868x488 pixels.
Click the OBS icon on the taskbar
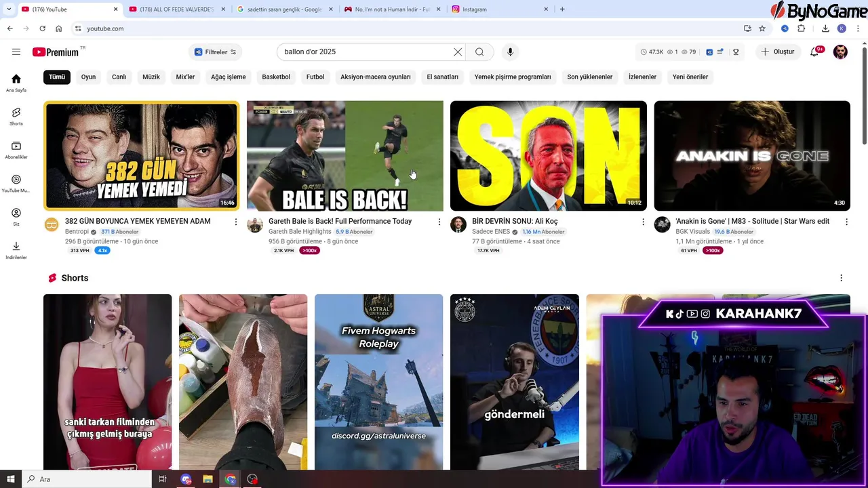click(252, 479)
